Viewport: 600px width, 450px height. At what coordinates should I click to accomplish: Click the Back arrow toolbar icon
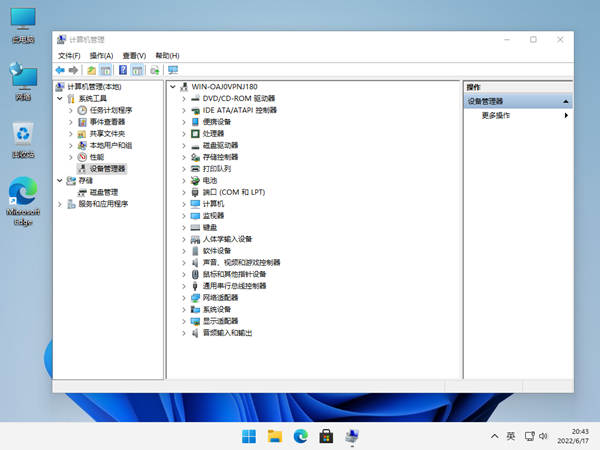point(61,71)
